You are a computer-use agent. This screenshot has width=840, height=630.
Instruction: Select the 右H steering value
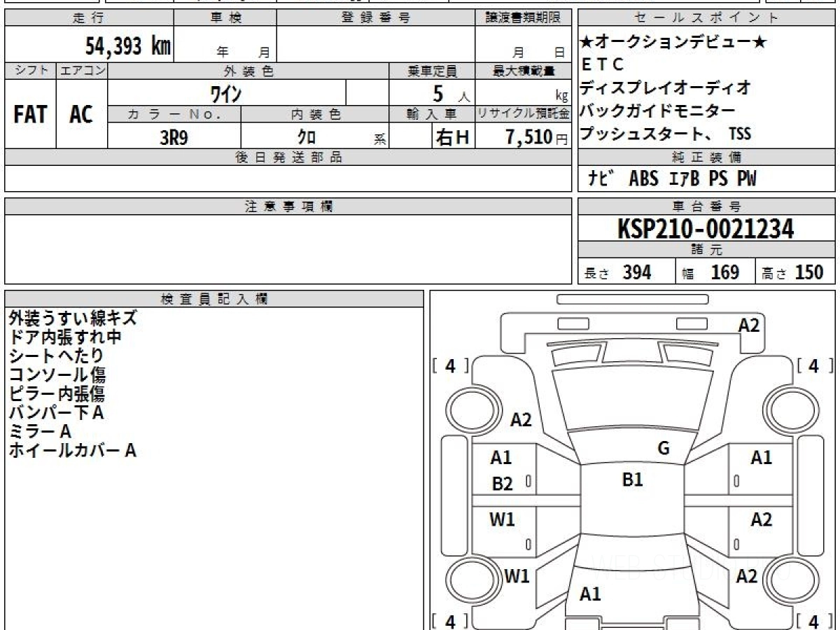tap(452, 137)
